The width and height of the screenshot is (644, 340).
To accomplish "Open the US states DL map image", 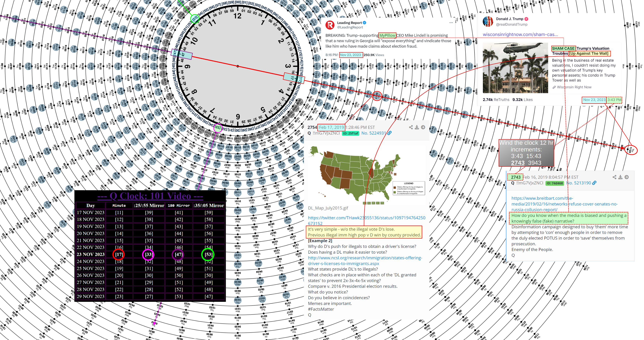I will pyautogui.click(x=366, y=175).
